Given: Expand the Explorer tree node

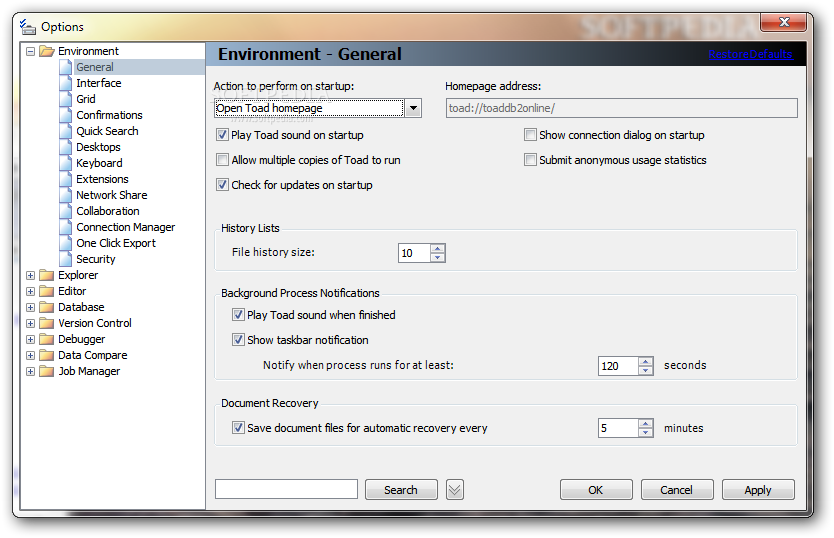Looking at the screenshot, I should [30, 275].
